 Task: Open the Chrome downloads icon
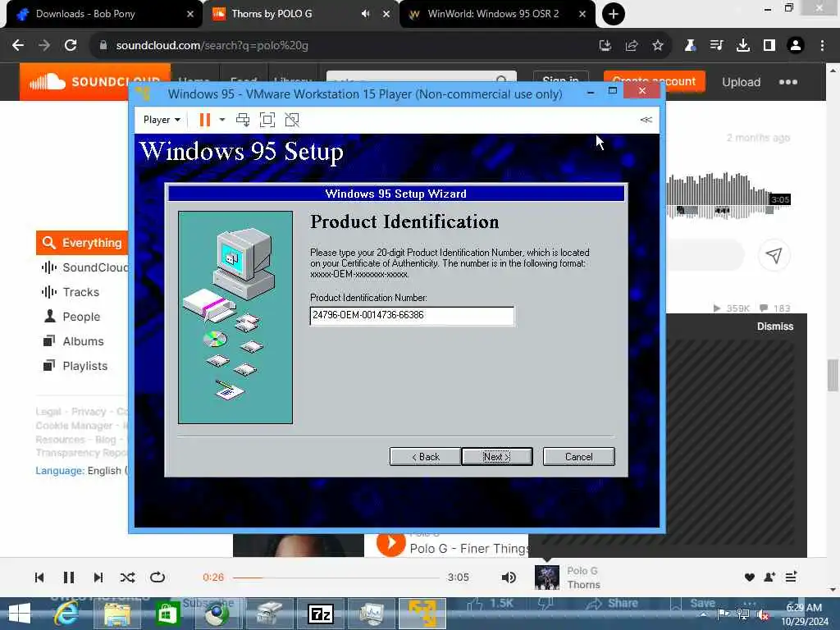tap(742, 46)
